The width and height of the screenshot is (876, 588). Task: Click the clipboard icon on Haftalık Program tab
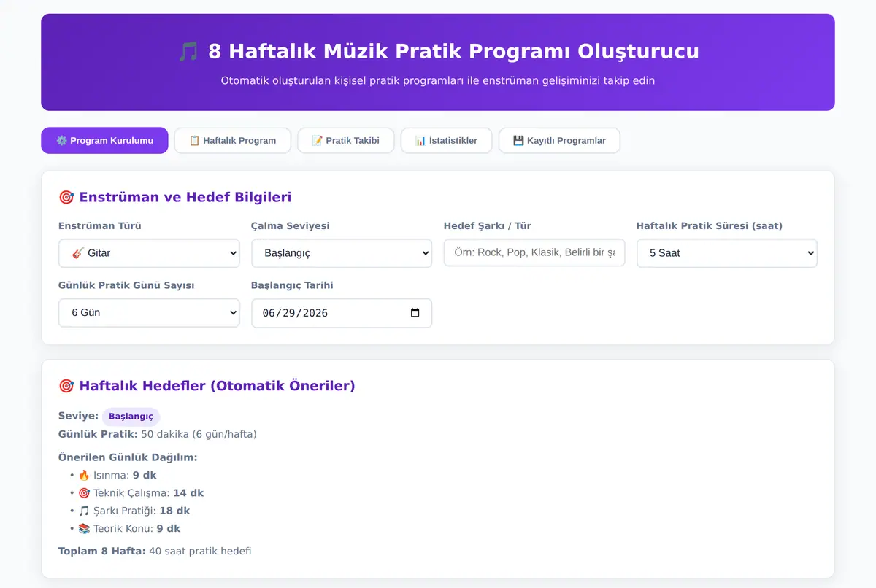pos(194,141)
